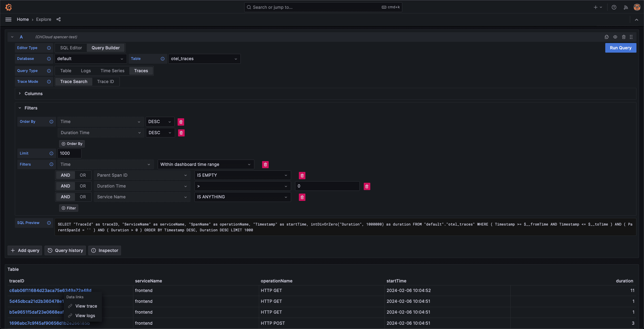
Task: Delete query A using the trash icon
Action: tap(624, 37)
